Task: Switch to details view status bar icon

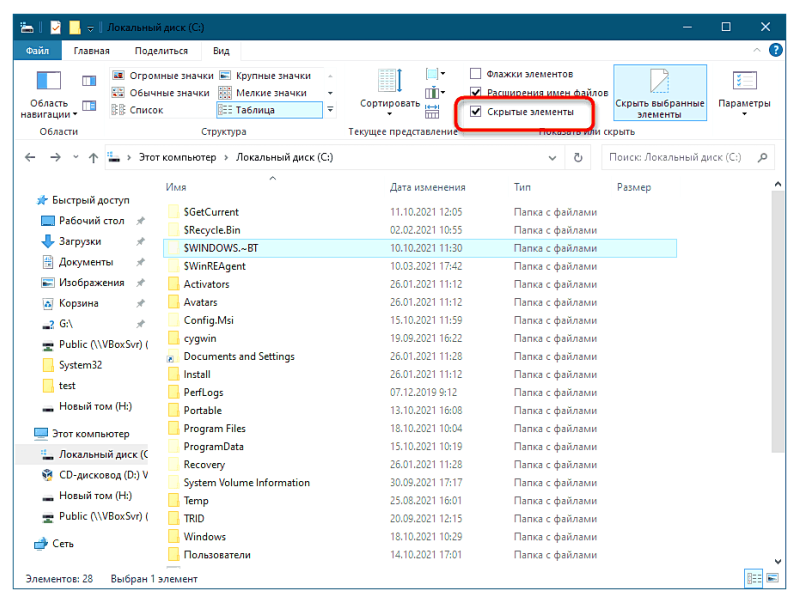Action: click(x=754, y=578)
